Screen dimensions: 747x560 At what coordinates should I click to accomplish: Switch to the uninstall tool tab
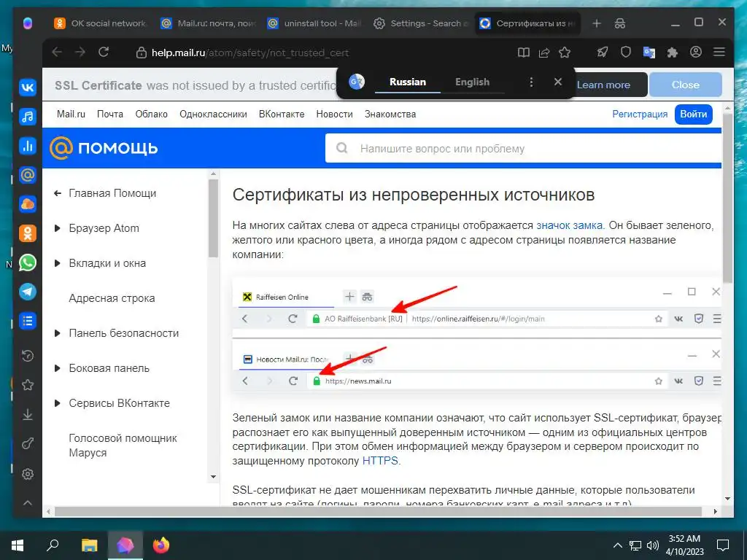[314, 23]
